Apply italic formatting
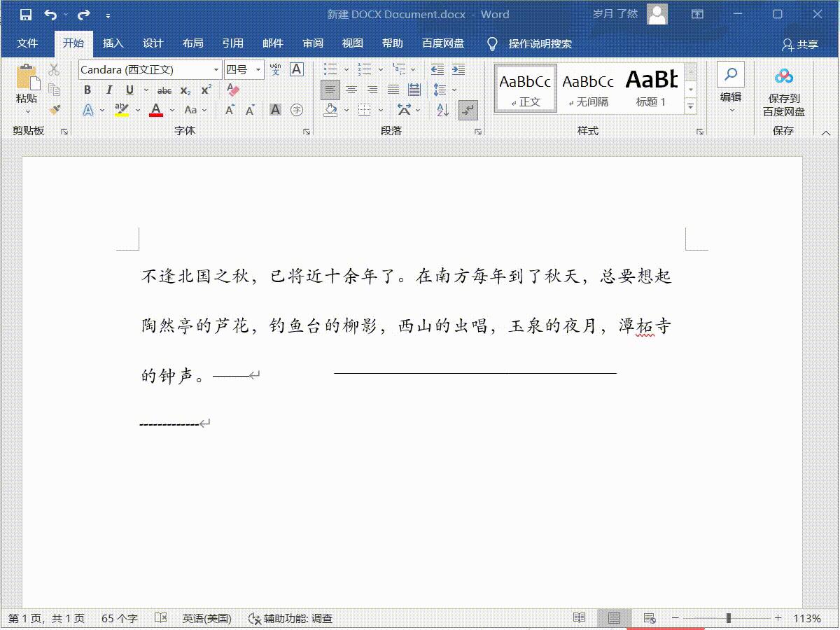The image size is (840, 630). tap(109, 90)
